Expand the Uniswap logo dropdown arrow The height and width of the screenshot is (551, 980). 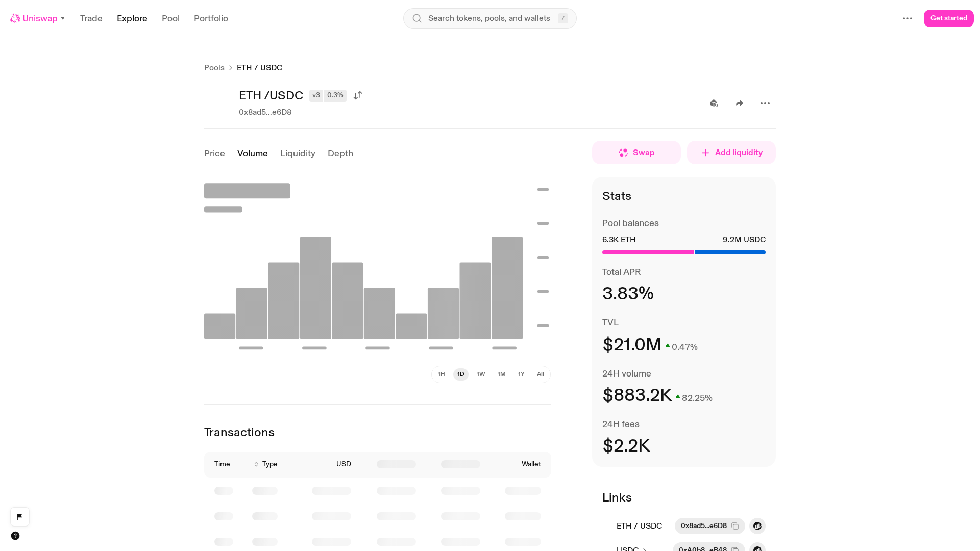[63, 18]
